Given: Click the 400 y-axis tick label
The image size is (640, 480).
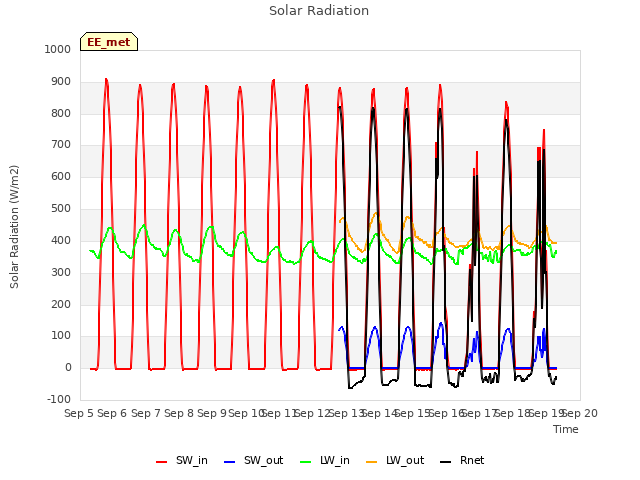Looking at the screenshot, I should click(x=61, y=241).
